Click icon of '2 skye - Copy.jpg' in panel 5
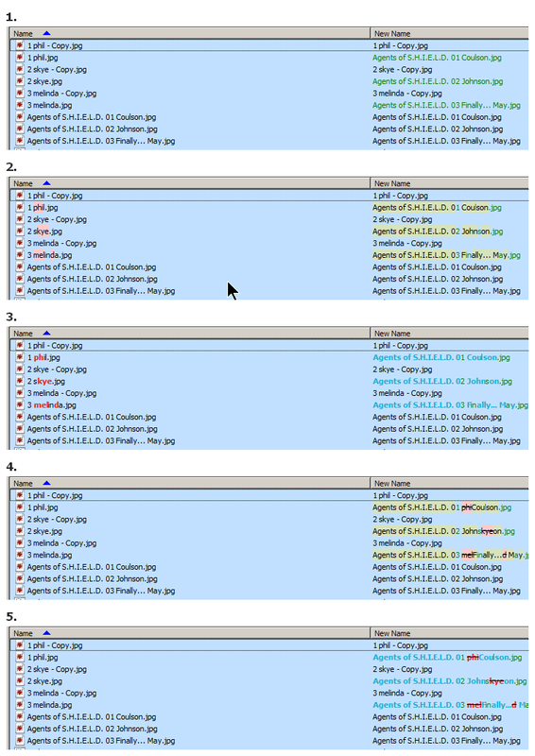Viewport: 535px width, 756px height. pyautogui.click(x=19, y=669)
